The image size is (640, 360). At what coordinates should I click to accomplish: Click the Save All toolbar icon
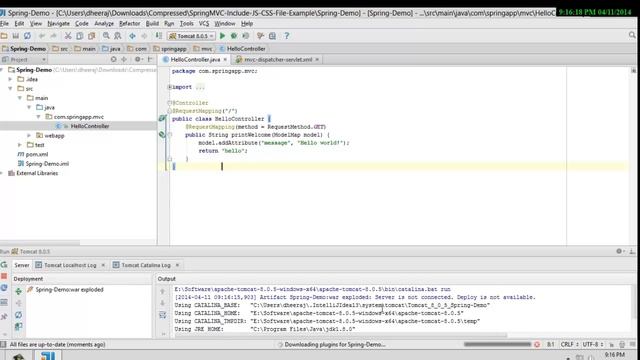coord(16,36)
